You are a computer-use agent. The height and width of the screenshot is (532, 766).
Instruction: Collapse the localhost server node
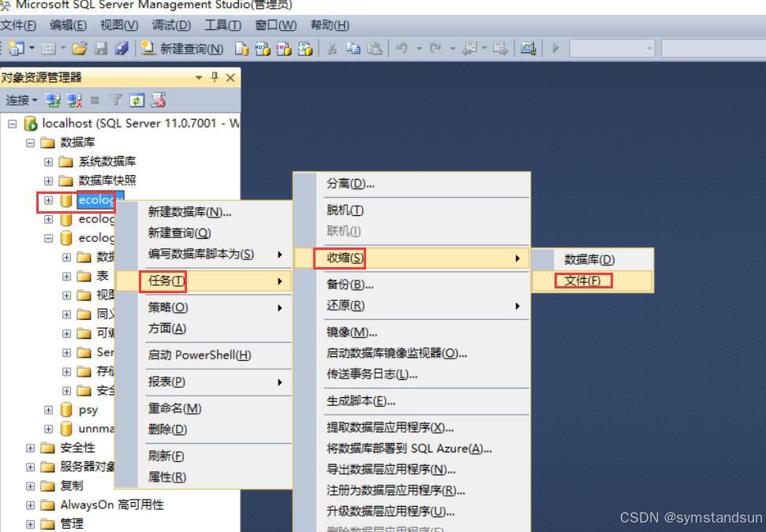(12, 124)
